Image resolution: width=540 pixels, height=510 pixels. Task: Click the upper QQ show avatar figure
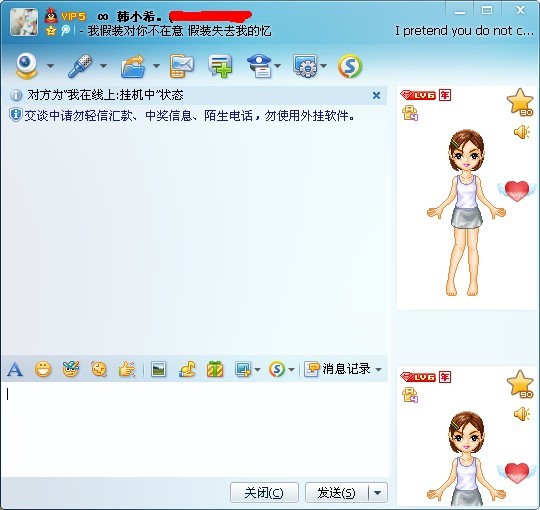tap(466, 212)
